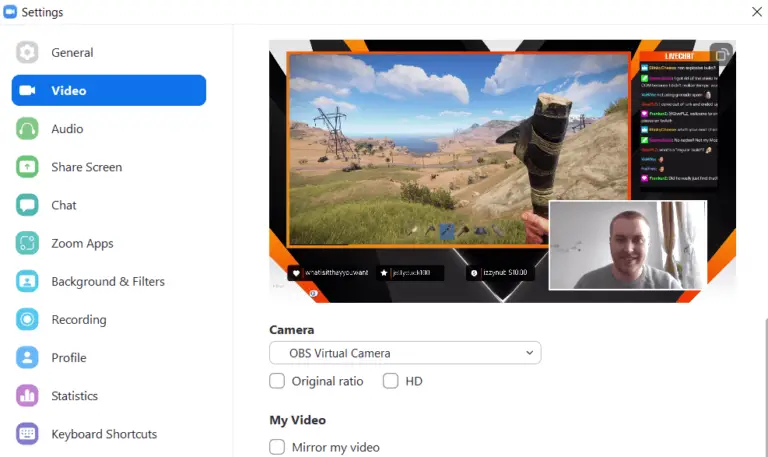The width and height of the screenshot is (768, 457).
Task: Click the General gear icon
Action: (x=27, y=52)
